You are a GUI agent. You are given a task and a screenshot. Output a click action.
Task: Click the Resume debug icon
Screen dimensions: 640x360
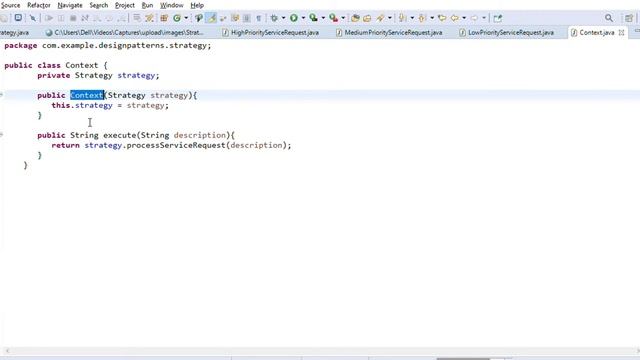(x=49, y=18)
